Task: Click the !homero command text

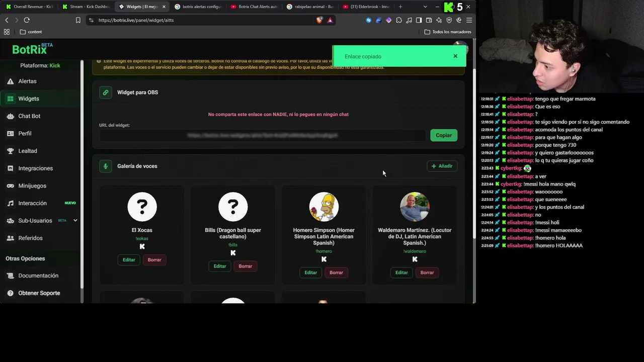Action: point(324,251)
